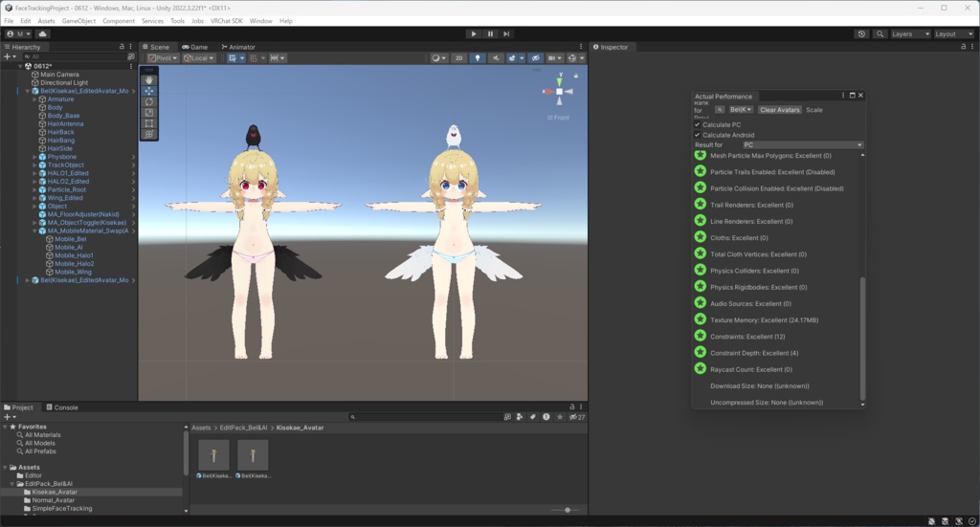
Task: Switch to the Animator tab
Action: pyautogui.click(x=238, y=47)
